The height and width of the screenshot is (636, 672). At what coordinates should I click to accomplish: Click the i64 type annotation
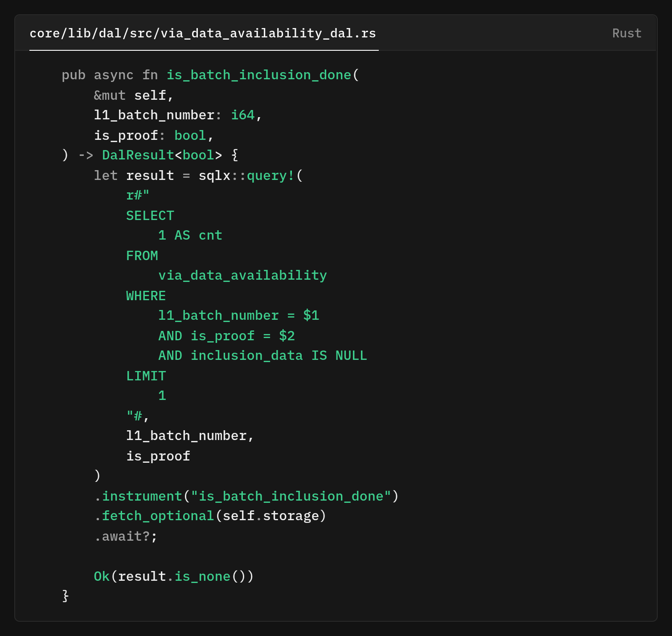coord(242,115)
